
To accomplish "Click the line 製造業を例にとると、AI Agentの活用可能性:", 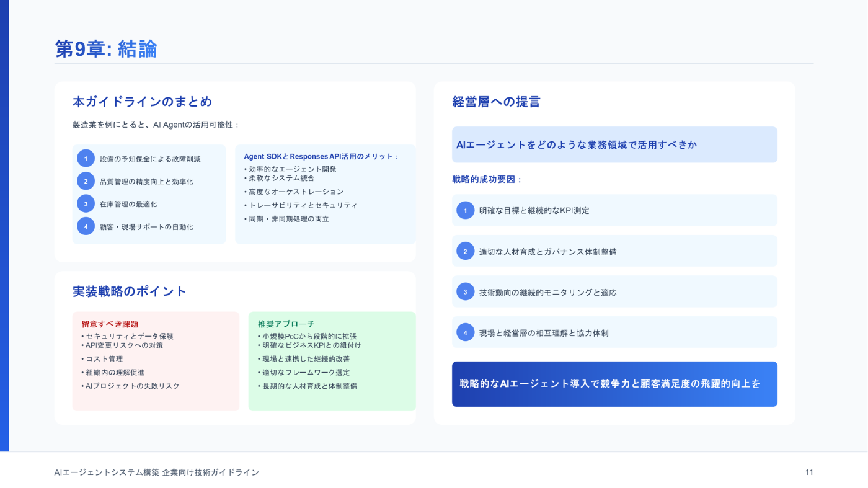I will pos(156,125).
